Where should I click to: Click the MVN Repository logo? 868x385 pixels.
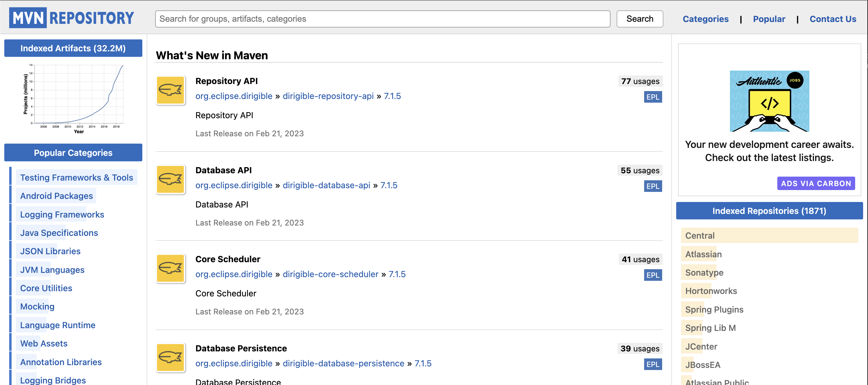point(72,18)
